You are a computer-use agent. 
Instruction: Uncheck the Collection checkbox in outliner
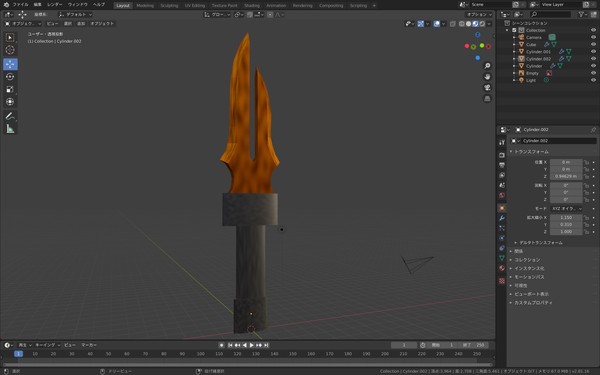[x=514, y=30]
